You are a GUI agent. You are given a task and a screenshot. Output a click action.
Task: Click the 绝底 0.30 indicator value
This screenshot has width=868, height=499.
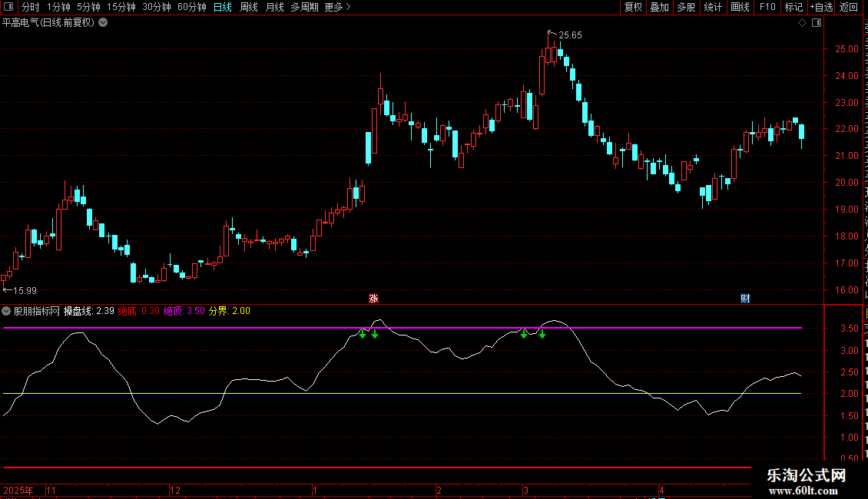click(138, 311)
